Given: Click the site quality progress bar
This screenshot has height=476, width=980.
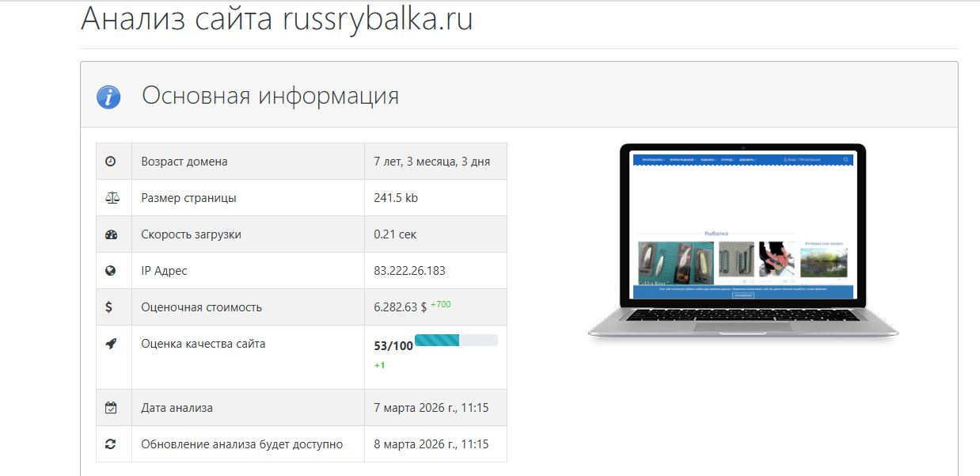Looking at the screenshot, I should tap(456, 341).
